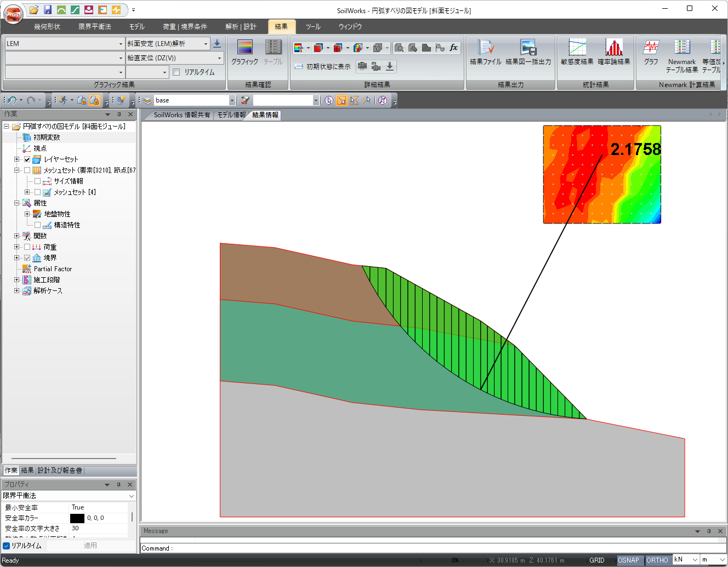The height and width of the screenshot is (567, 728).
Task: Toggle the リアルタイム checkbox in properties panel
Action: [7, 546]
